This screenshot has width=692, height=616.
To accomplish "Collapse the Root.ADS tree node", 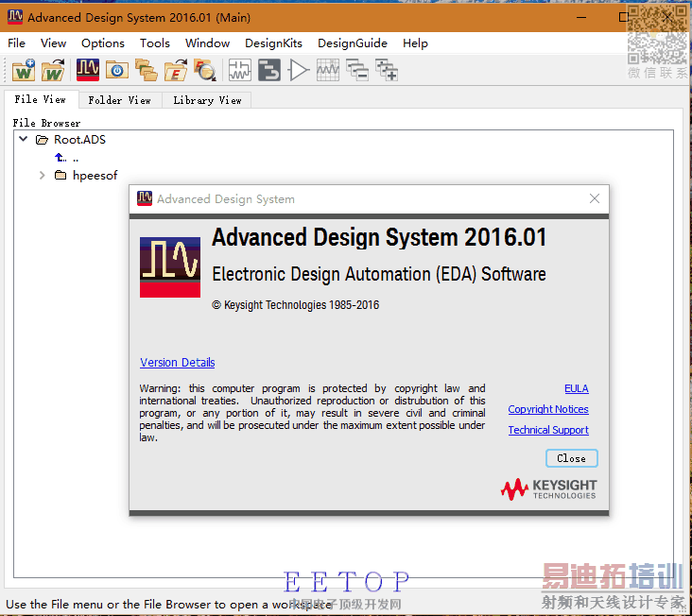I will [24, 139].
